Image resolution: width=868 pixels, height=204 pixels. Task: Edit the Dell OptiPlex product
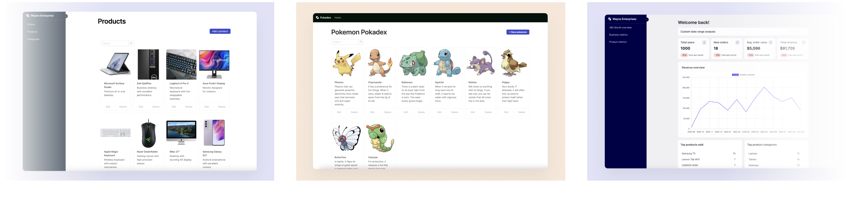coord(141,107)
